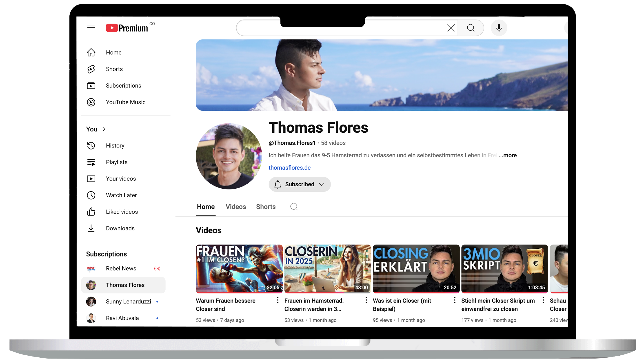Go to Liked videos

coord(122,212)
